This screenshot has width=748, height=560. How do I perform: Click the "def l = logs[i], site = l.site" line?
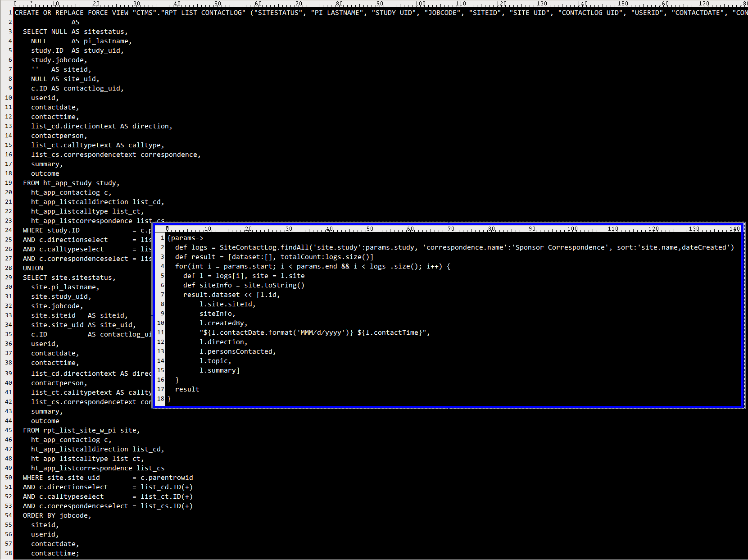[x=244, y=276]
